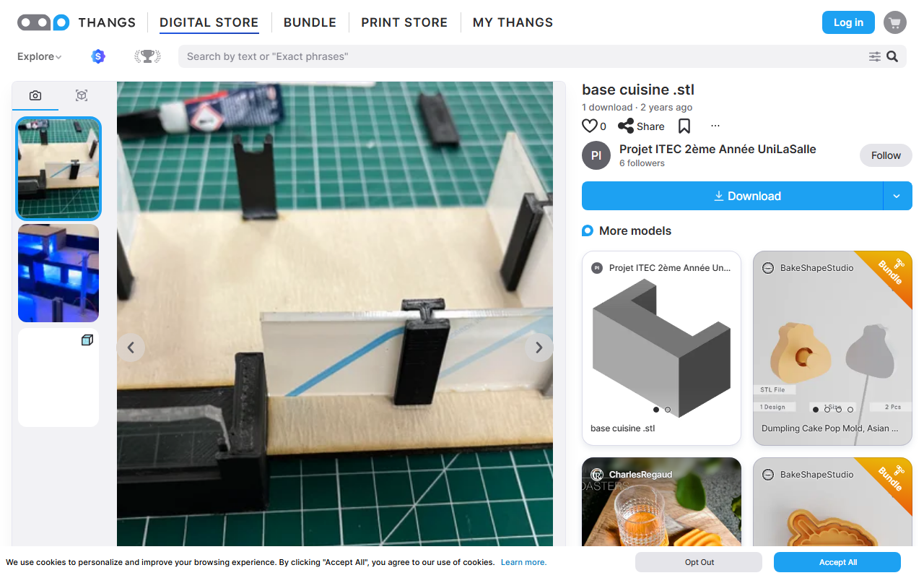Show next image with right arrow

539,348
